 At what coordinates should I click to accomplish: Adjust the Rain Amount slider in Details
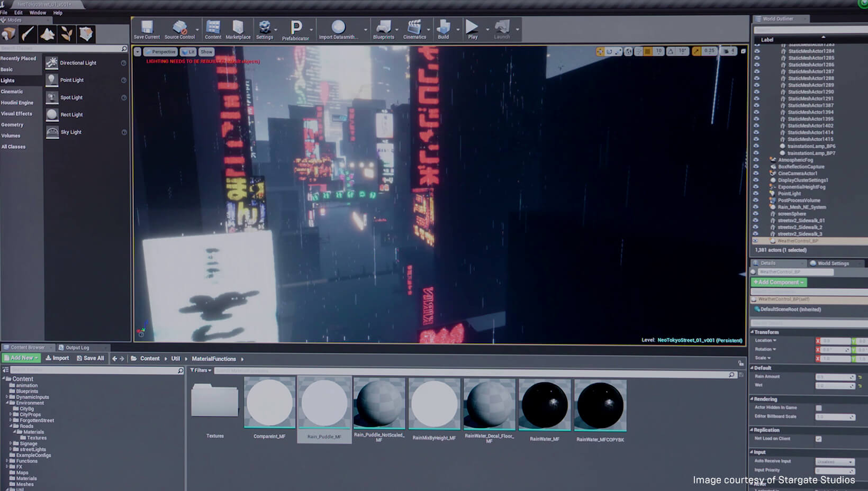pyautogui.click(x=835, y=376)
